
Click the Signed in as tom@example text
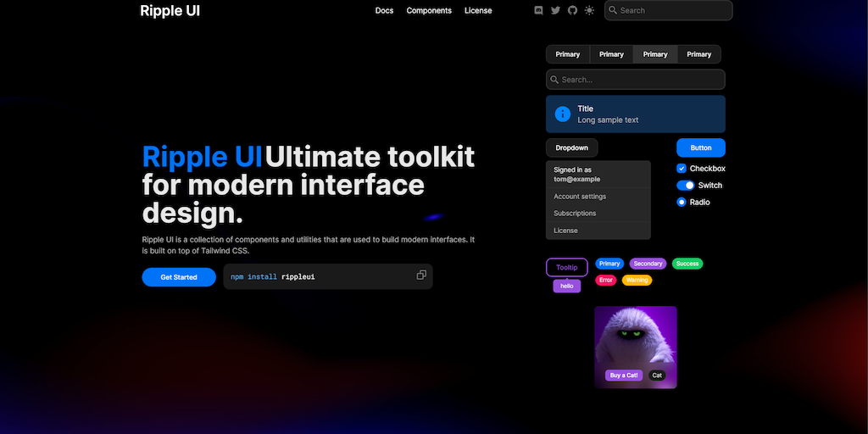[577, 175]
